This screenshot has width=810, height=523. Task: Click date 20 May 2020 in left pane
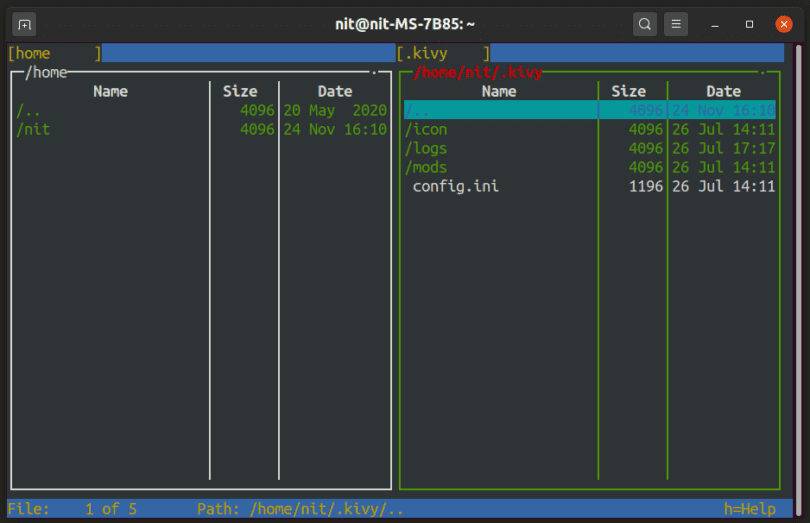click(335, 110)
